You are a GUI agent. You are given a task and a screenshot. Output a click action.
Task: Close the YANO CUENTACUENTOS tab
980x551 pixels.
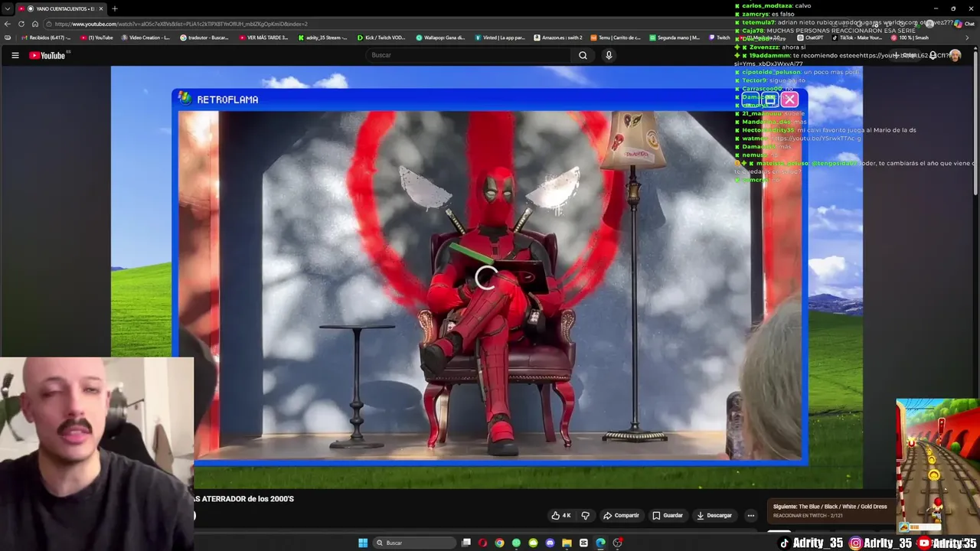[100, 8]
